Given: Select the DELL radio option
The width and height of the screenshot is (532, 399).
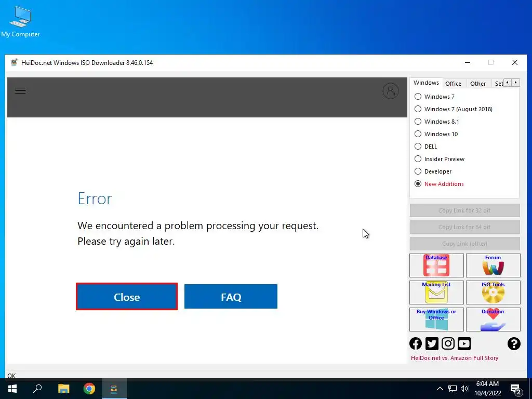Looking at the screenshot, I should (x=426, y=147).
